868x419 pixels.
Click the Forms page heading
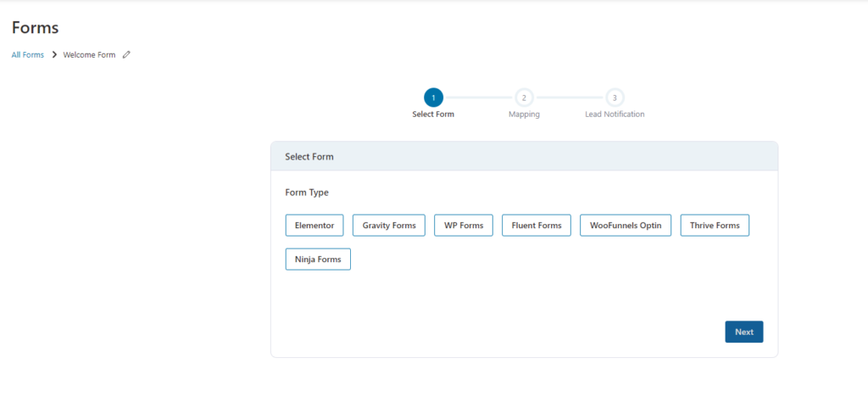pyautogui.click(x=35, y=28)
